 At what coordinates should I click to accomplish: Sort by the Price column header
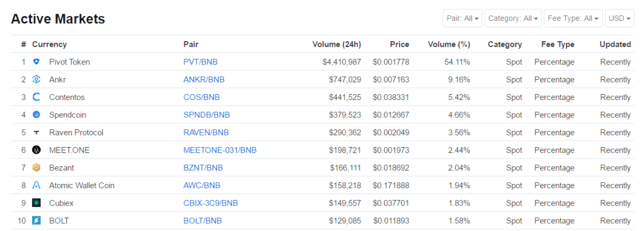click(400, 44)
